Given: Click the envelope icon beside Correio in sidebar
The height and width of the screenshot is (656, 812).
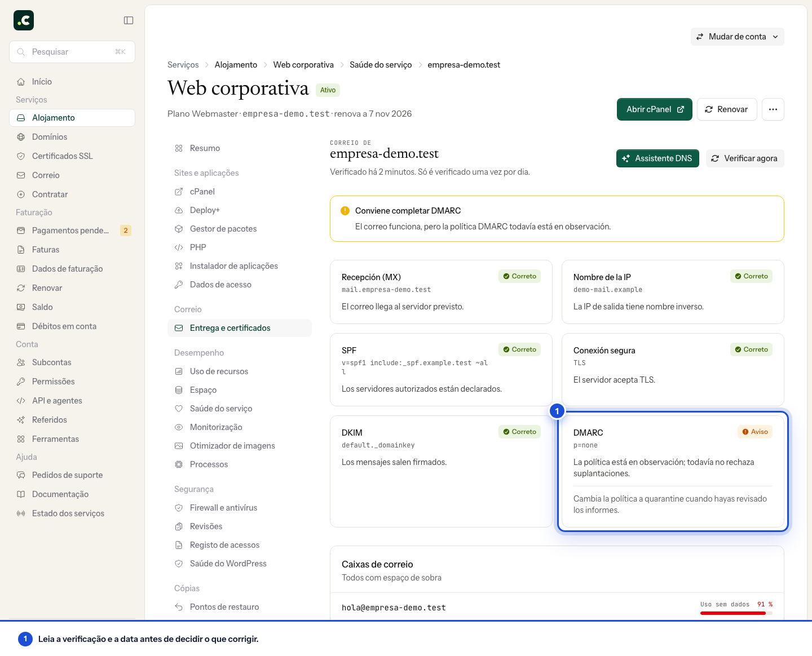Looking at the screenshot, I should click(21, 175).
